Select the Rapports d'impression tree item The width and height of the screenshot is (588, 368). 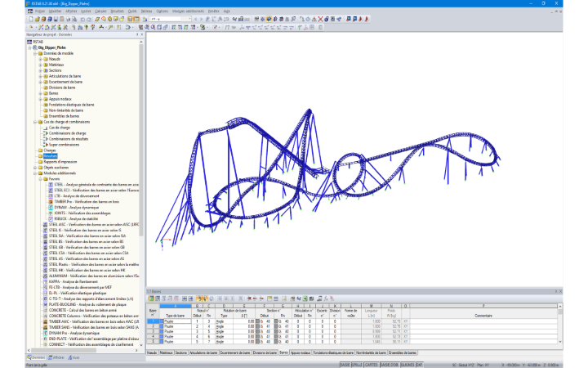[60, 162]
